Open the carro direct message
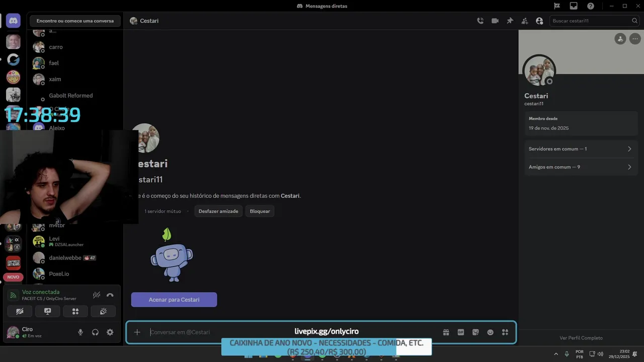The height and width of the screenshot is (362, 644). point(75,47)
